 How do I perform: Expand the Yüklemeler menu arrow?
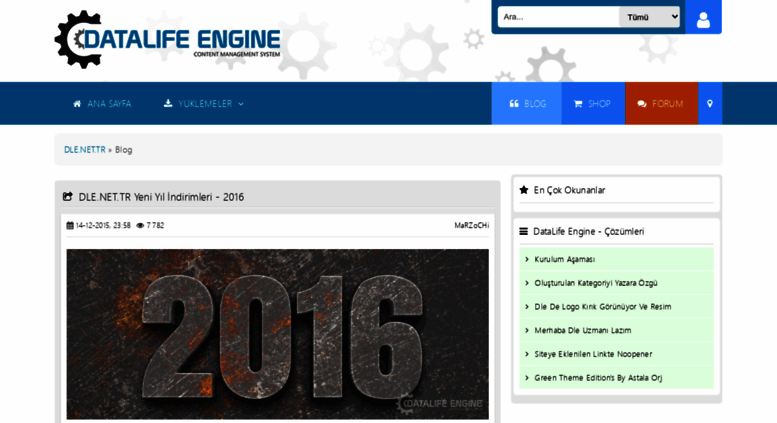pyautogui.click(x=241, y=104)
